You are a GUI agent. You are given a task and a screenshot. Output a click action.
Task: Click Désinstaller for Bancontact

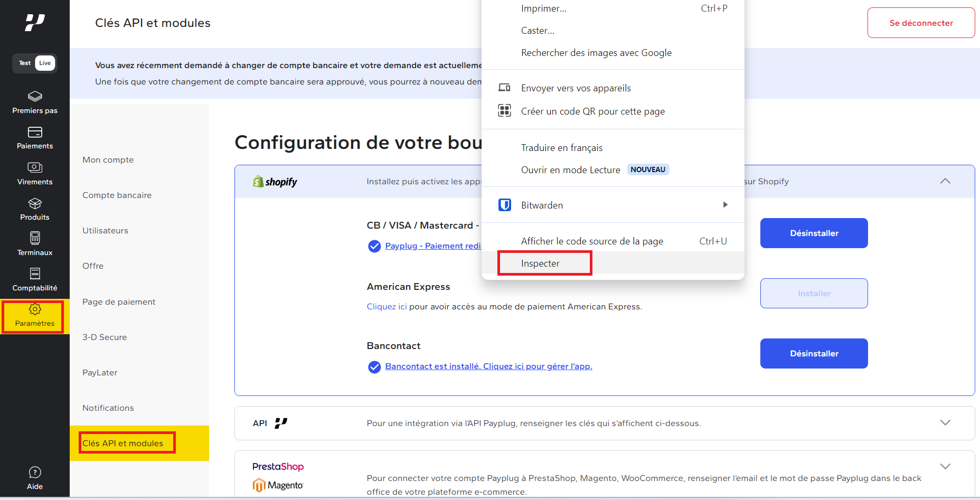coord(814,353)
